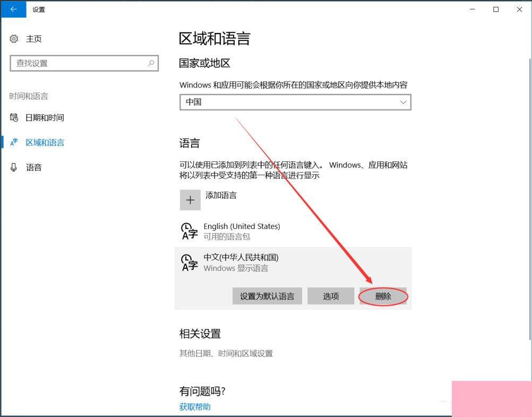Click the calendar icon for 日期和时间
Image resolution: width=532 pixels, height=417 pixels.
point(14,117)
